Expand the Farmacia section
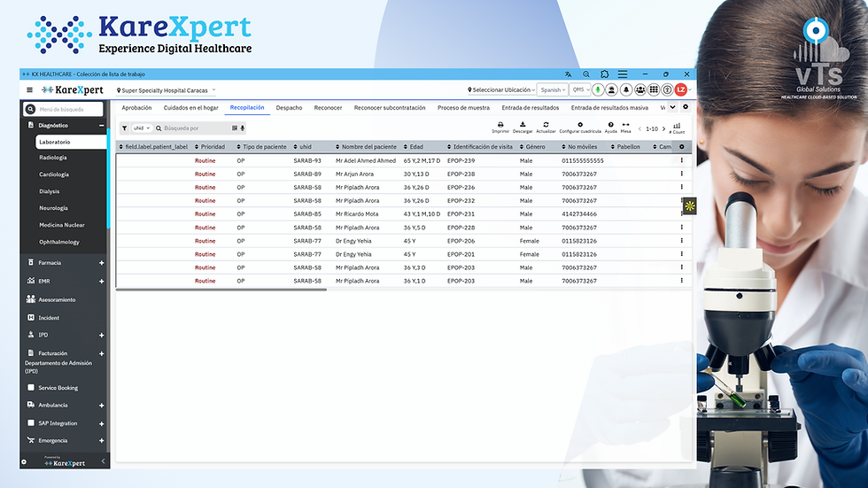868x488 pixels. click(101, 263)
